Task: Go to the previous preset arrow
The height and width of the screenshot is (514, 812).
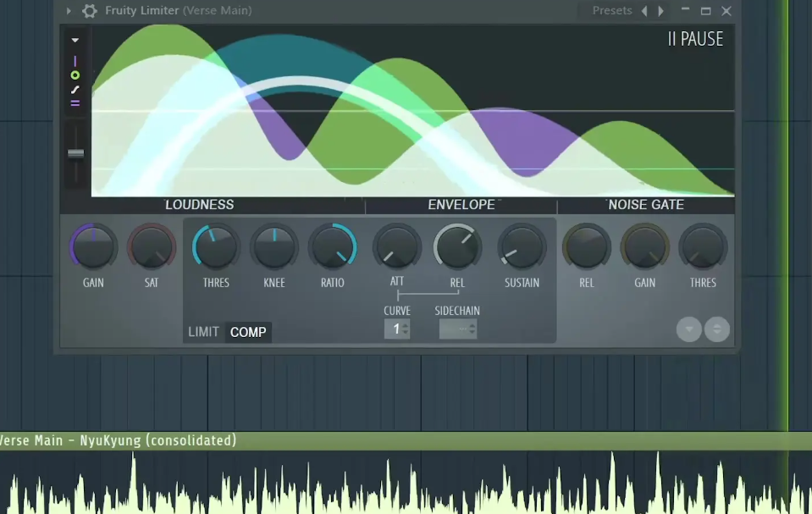Action: (644, 11)
